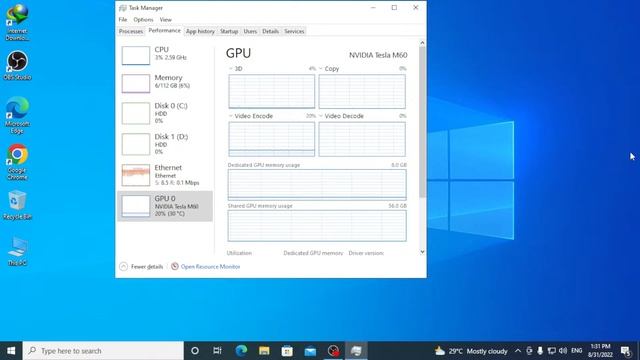The height and width of the screenshot is (360, 640).
Task: Switch to the Users tab
Action: click(x=250, y=31)
